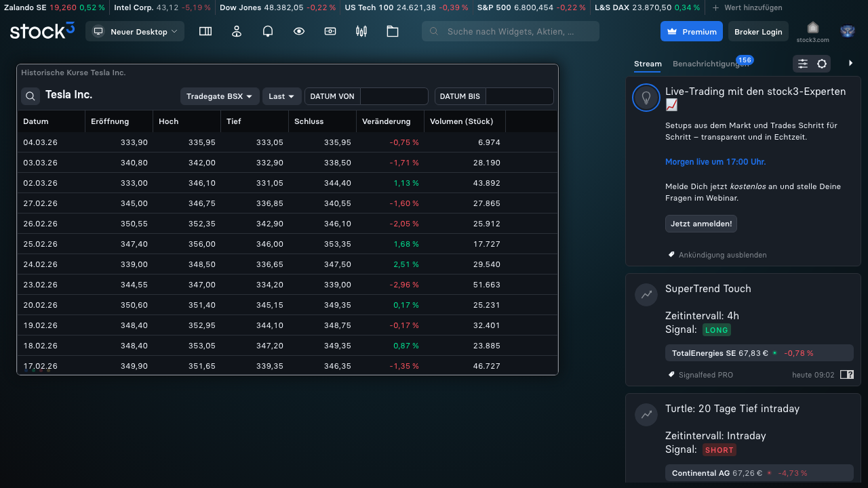Open the layout columns icon in toolbar
The height and width of the screenshot is (488, 868).
coord(205,31)
